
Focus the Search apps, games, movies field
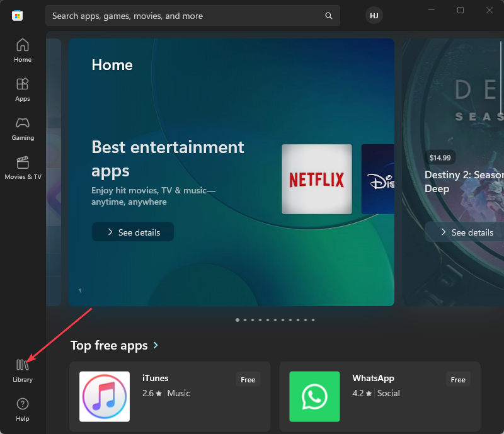[x=193, y=15]
